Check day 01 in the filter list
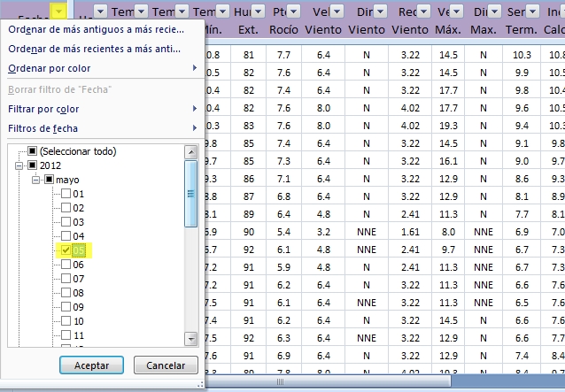This screenshot has width=565, height=392. tap(66, 194)
